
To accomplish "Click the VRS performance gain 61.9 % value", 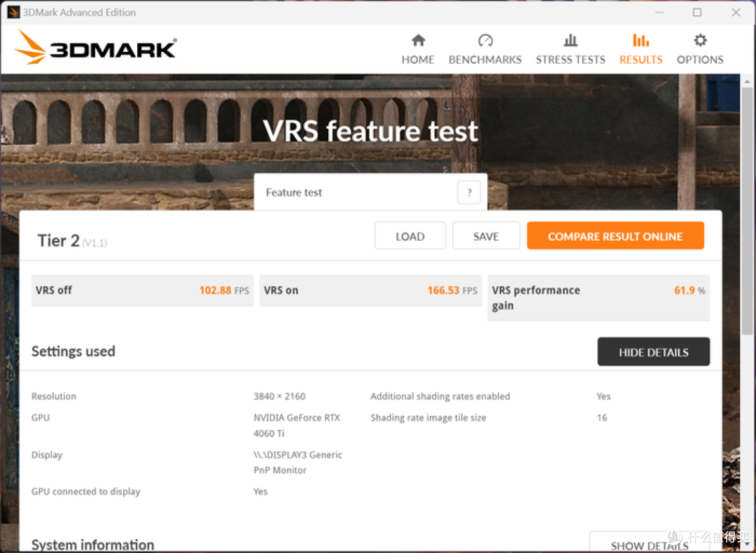I will click(689, 290).
